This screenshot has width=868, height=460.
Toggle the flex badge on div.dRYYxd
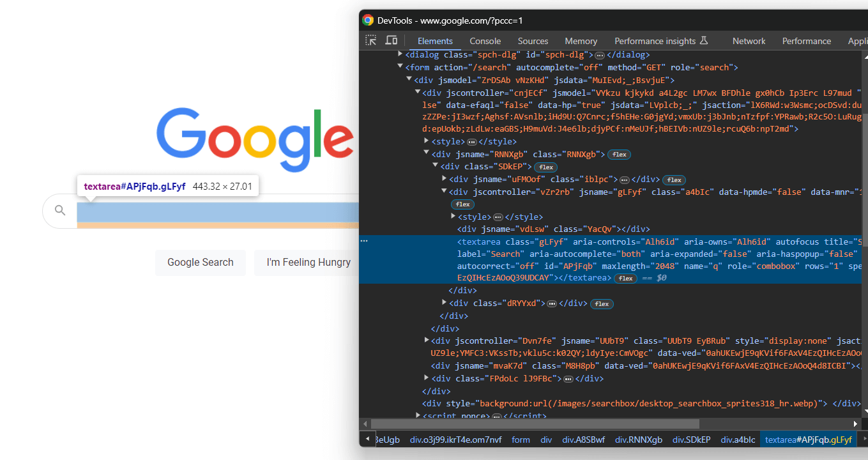601,303
